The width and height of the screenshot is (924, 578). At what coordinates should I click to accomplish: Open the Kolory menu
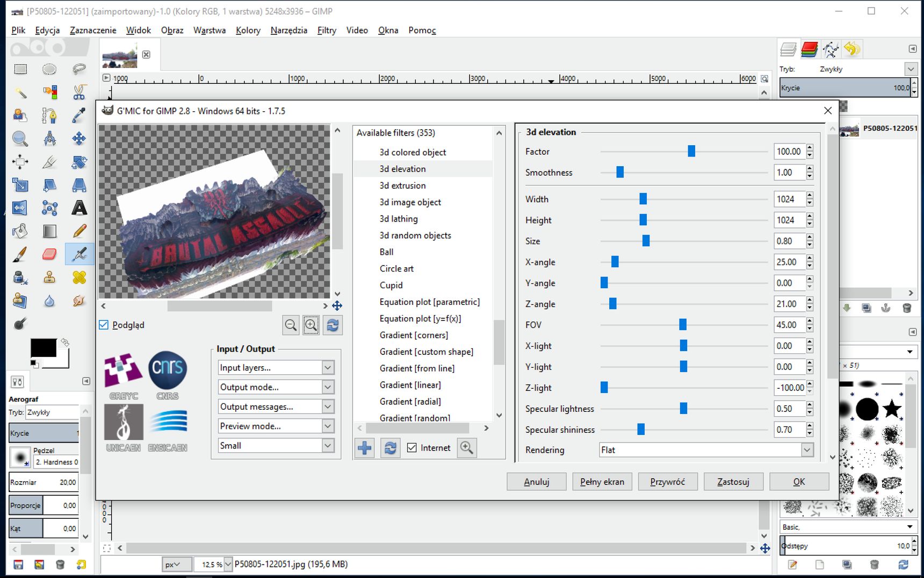(248, 30)
